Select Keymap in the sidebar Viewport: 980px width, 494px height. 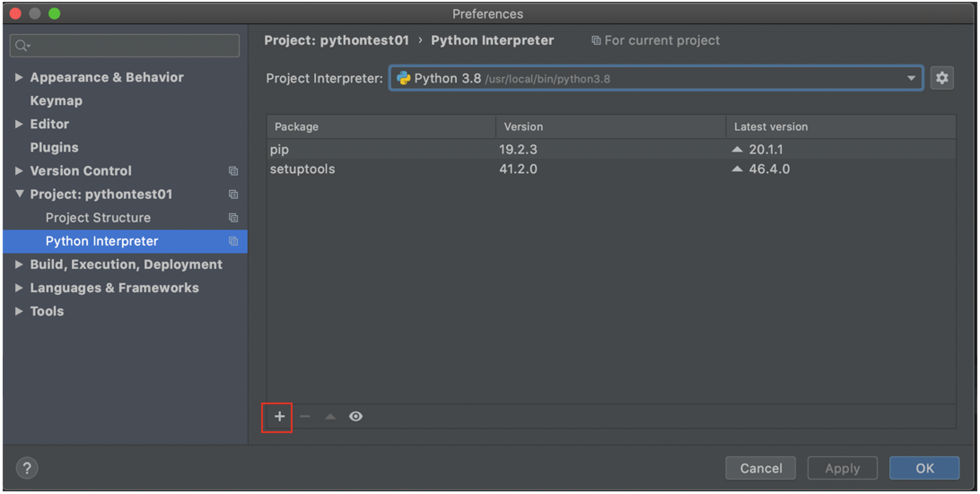[x=56, y=100]
